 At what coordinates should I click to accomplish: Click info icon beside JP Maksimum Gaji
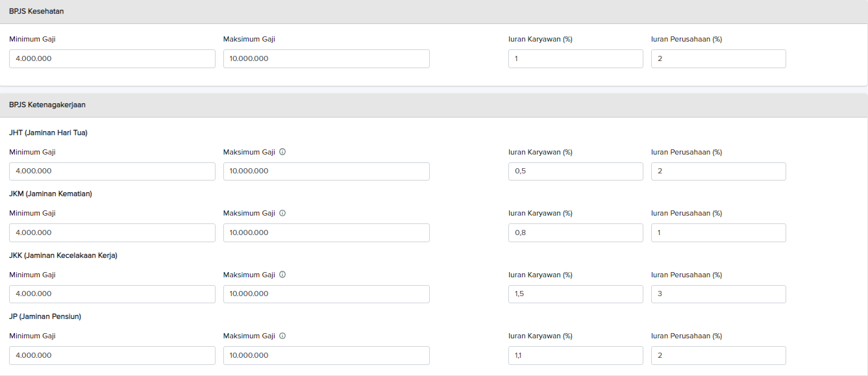(282, 336)
